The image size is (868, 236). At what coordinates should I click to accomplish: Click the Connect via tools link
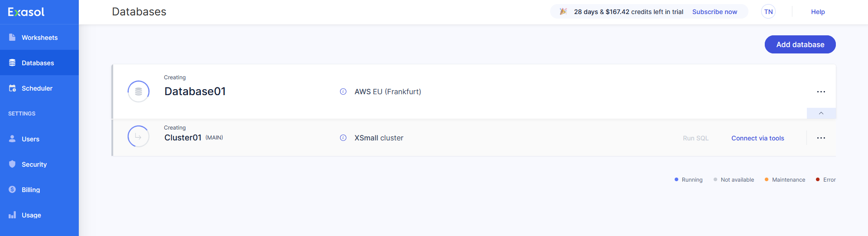758,138
